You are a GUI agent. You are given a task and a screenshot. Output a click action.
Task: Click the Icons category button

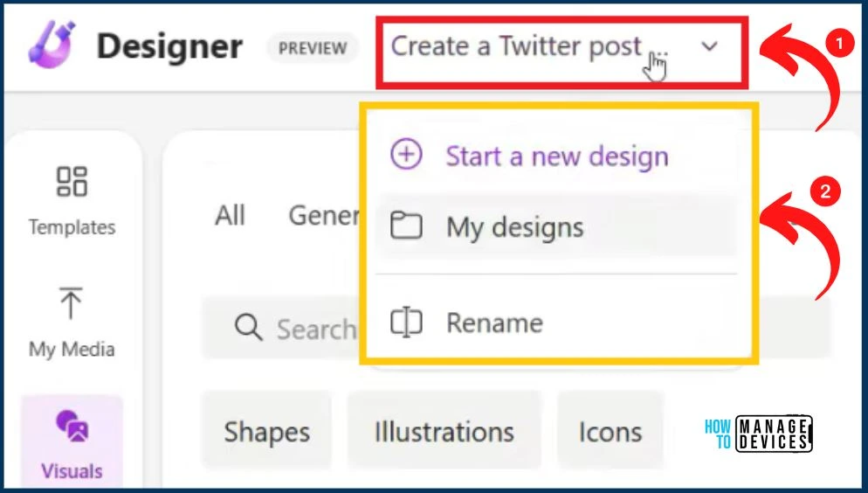pyautogui.click(x=610, y=432)
